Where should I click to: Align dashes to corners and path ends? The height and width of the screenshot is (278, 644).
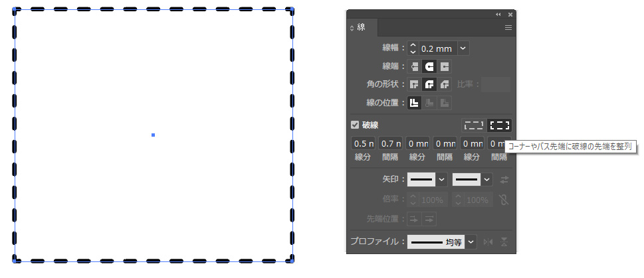point(499,125)
